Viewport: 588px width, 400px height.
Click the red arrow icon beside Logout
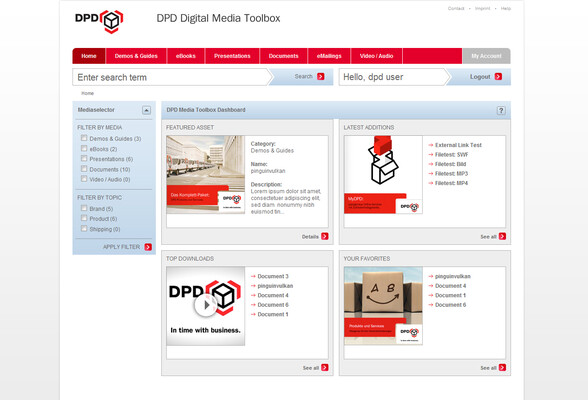(498, 76)
